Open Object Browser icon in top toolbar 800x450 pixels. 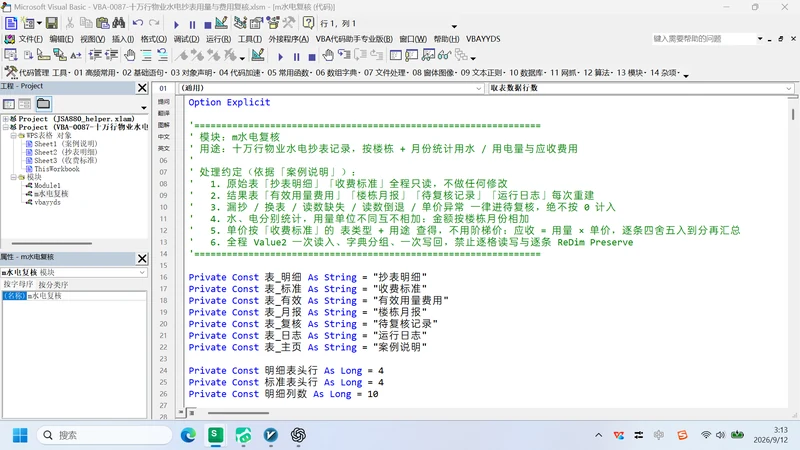273,23
